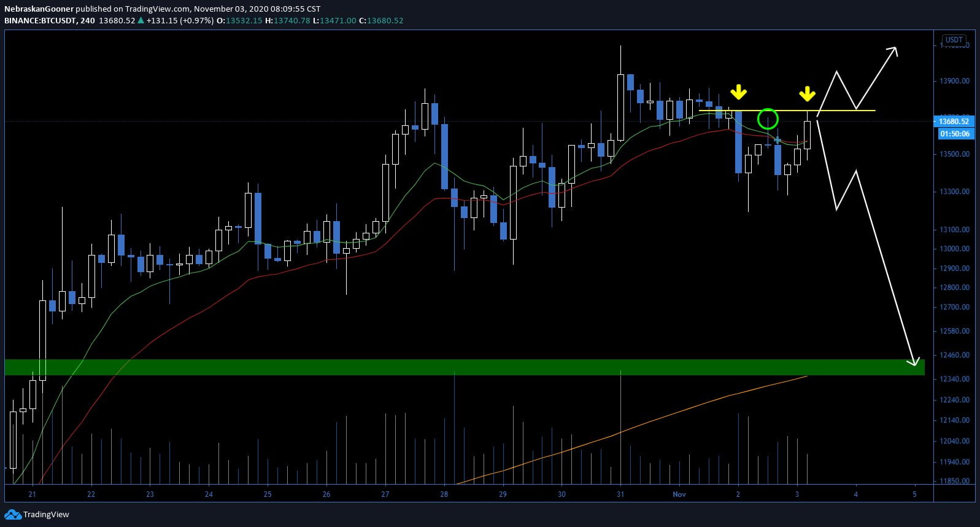Screen dimensions: 980x527
Task: Click the 13000.00 price axis label
Action: [954, 249]
